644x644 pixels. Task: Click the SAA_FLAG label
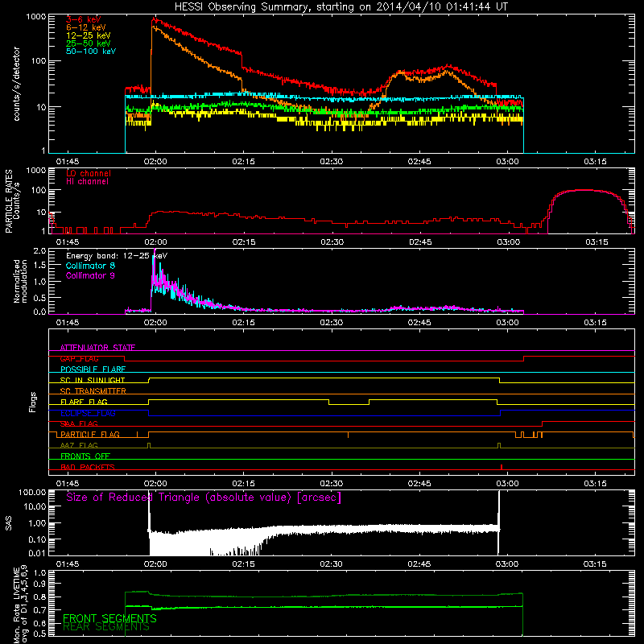pyautogui.click(x=79, y=423)
